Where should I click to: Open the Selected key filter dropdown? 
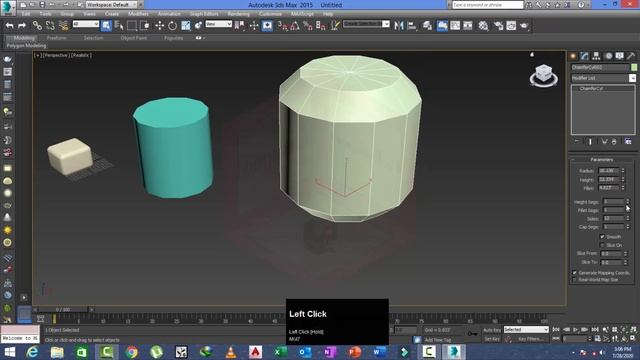(x=526, y=329)
